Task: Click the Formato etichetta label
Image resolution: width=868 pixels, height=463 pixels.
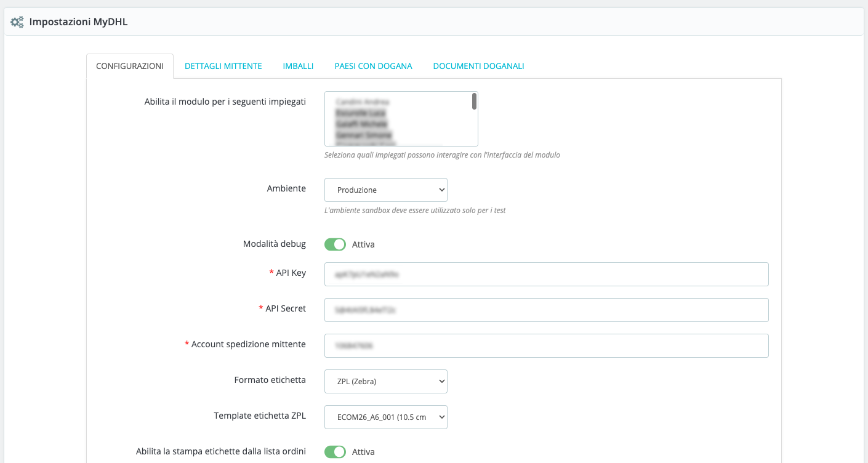Action: click(x=270, y=380)
